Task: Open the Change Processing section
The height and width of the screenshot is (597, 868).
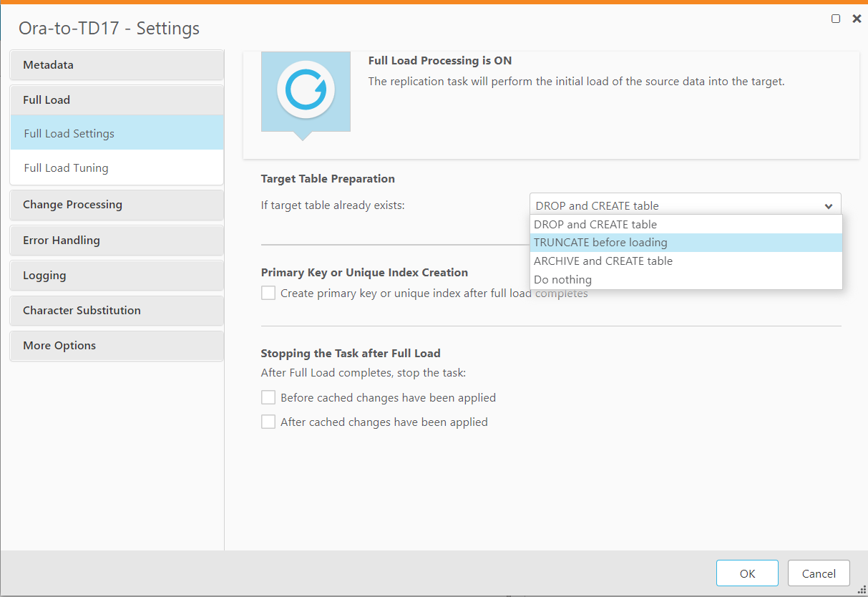Action: [117, 205]
